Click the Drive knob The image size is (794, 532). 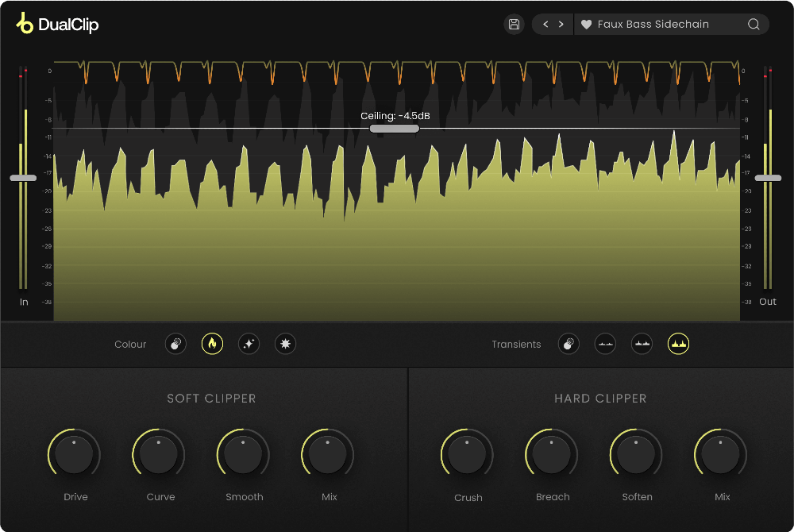74,453
